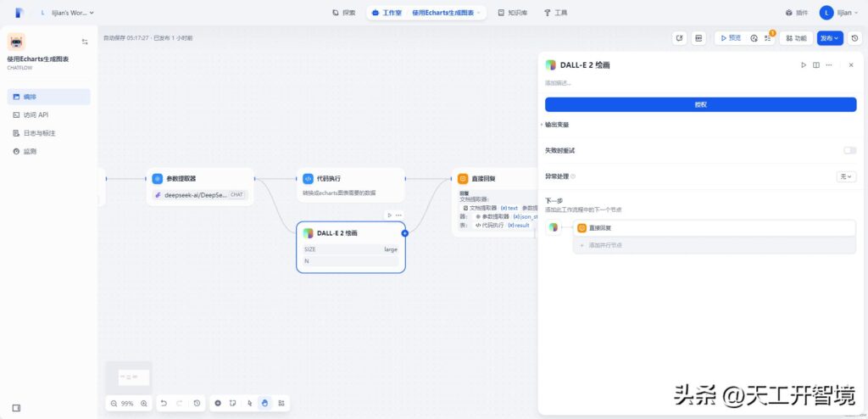Open version history clock icon at top right

tap(853, 38)
